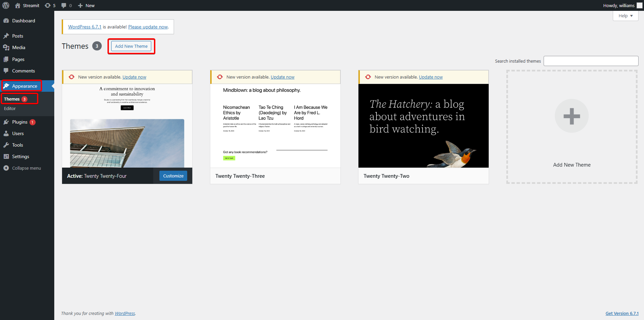Click the plus New icon in admin bar

(80, 5)
